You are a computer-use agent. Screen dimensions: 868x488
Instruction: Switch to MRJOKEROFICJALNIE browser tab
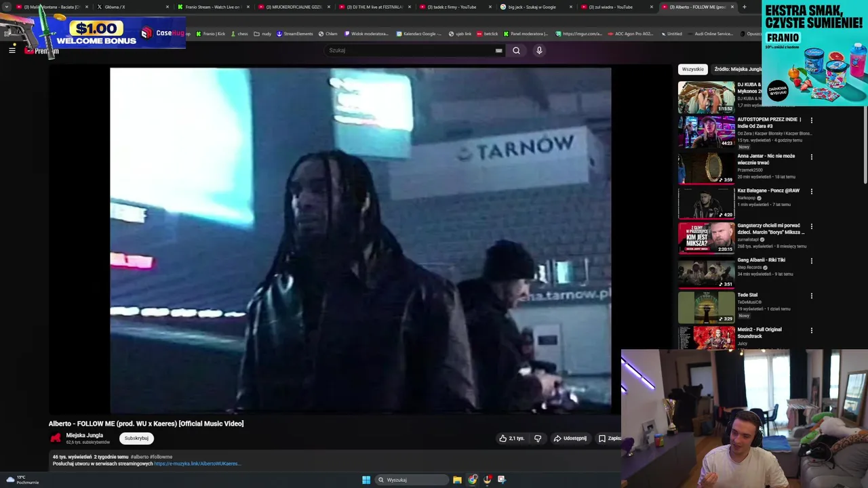294,7
